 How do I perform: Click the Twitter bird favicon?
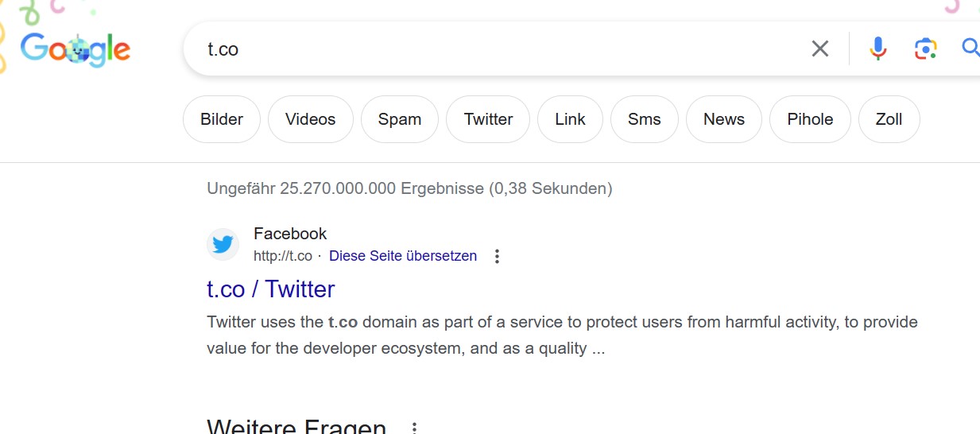pos(223,244)
